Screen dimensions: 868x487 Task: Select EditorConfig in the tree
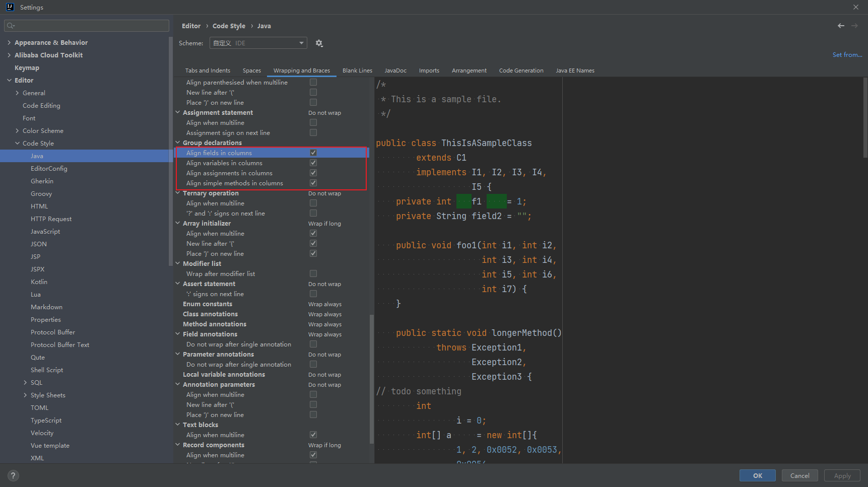[x=49, y=168]
